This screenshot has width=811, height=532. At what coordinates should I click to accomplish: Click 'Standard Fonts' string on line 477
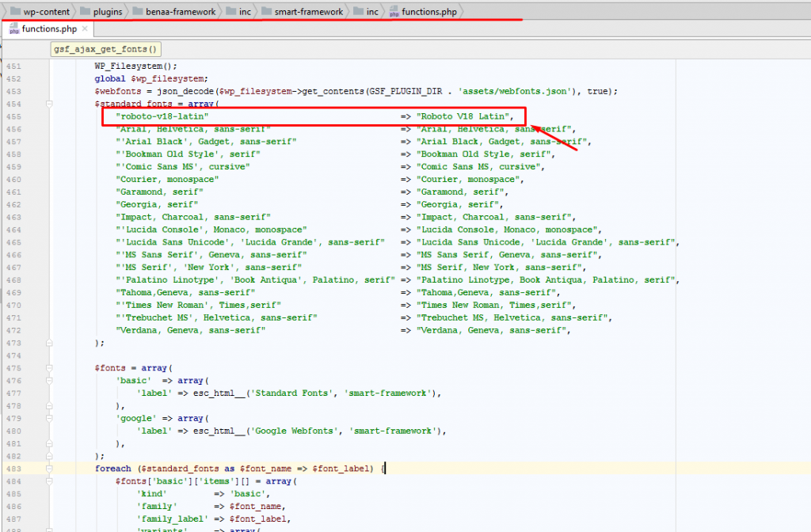pos(291,393)
